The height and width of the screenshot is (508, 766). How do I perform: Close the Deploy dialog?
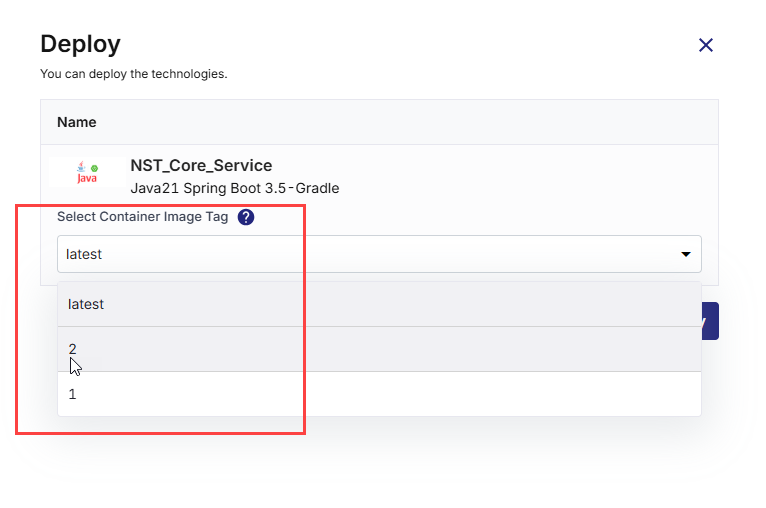705,45
